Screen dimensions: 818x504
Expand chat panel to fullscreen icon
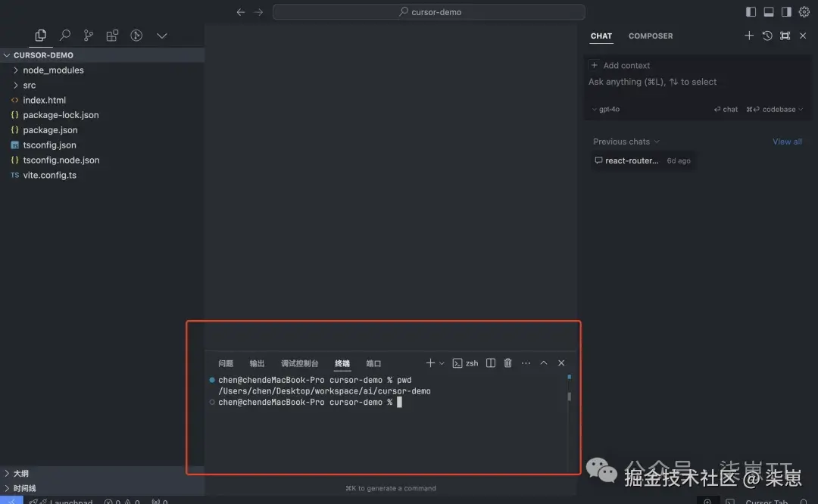785,36
